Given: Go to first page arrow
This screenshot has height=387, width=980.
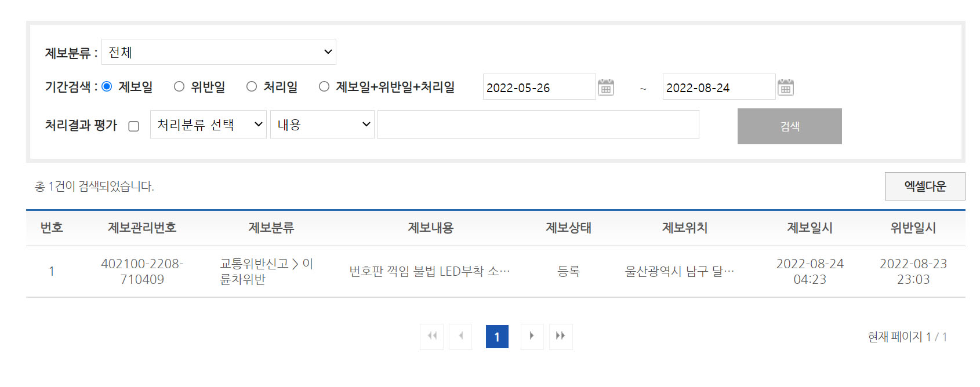Looking at the screenshot, I should click(x=431, y=337).
